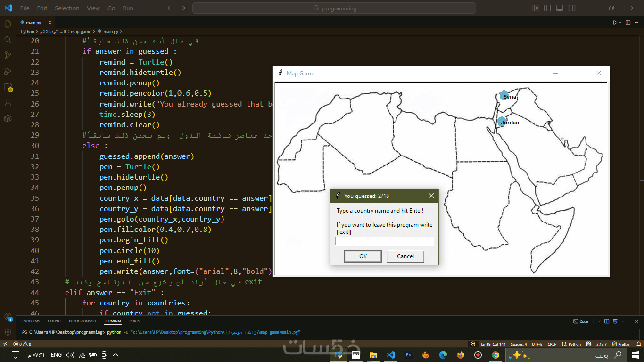
Task: Run the Python file with the play icon
Action: (615, 22)
